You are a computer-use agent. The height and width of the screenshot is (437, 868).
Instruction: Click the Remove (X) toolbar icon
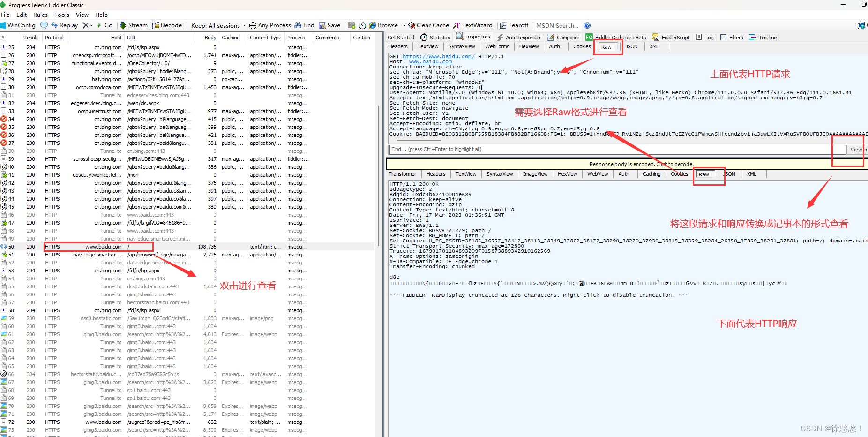[85, 25]
